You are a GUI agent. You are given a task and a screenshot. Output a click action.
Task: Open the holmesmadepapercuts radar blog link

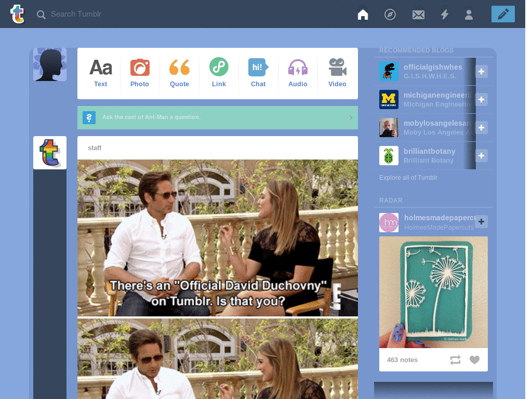[440, 218]
